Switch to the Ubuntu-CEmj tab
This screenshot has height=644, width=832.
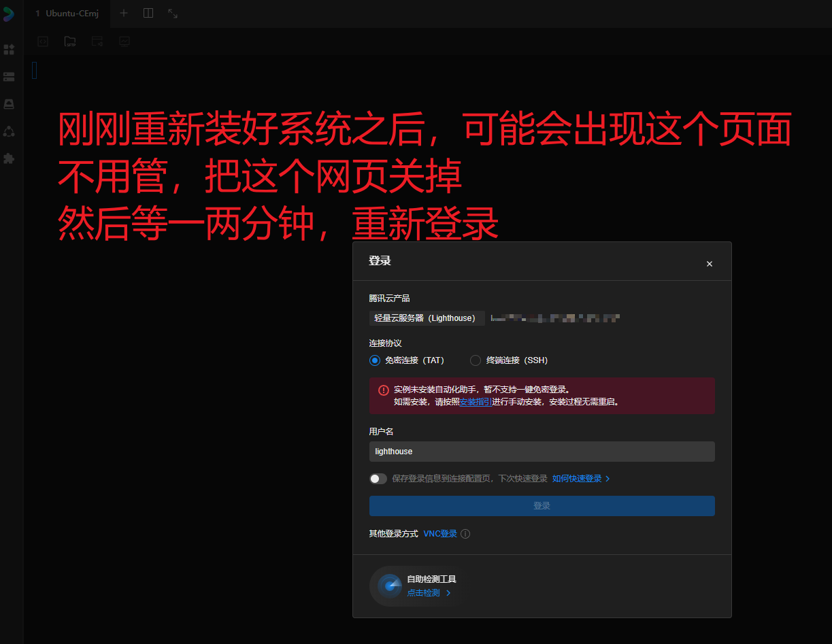tap(67, 14)
